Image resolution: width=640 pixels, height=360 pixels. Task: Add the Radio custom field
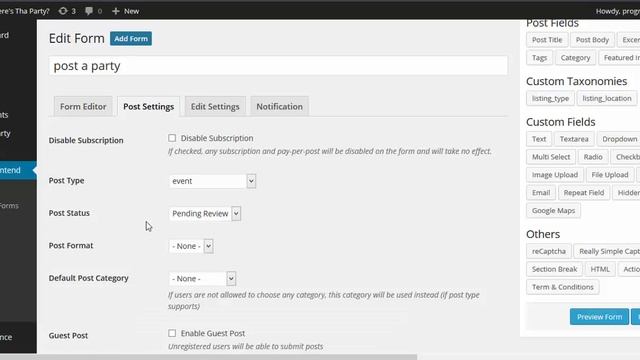(593, 157)
